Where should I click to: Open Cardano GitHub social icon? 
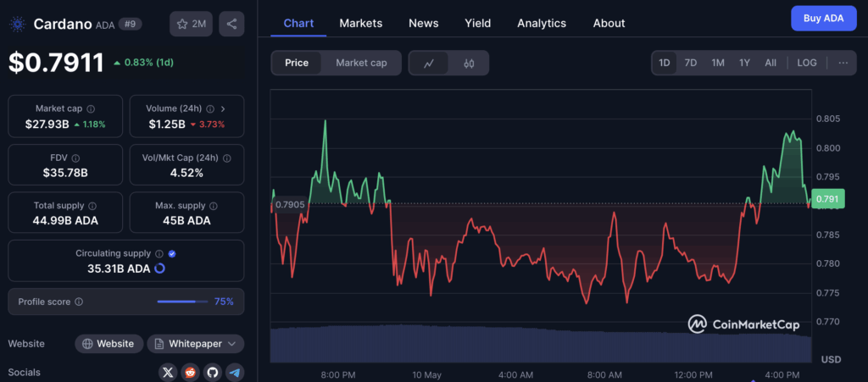213,373
